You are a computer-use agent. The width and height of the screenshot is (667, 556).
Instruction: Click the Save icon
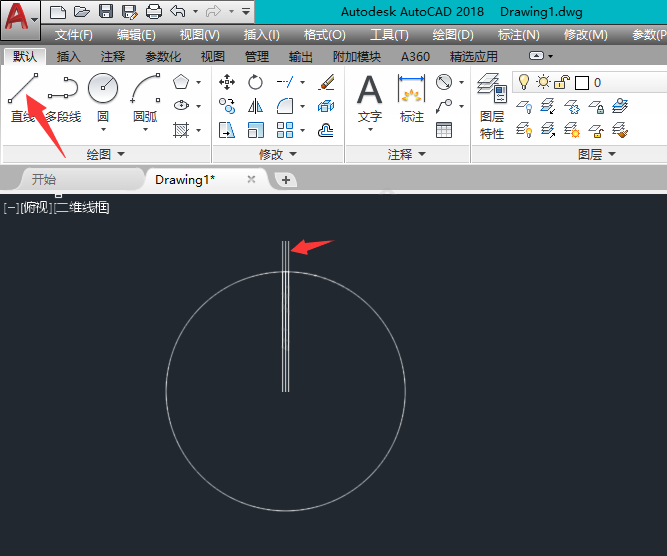click(x=106, y=11)
